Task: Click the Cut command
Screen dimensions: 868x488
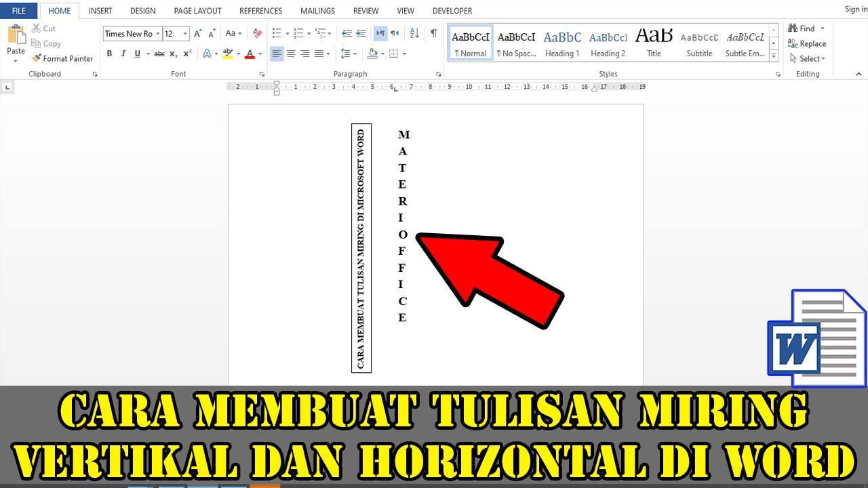Action: coord(43,28)
